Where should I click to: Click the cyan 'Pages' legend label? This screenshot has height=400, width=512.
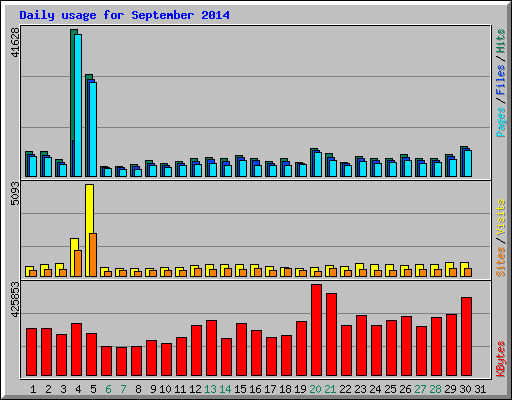[x=501, y=122]
